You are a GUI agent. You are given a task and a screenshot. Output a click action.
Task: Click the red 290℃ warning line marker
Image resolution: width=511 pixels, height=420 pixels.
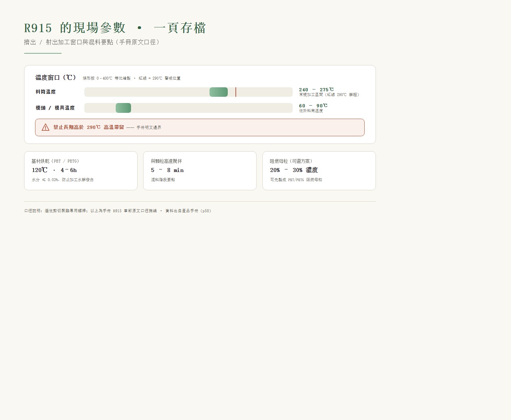tap(236, 92)
